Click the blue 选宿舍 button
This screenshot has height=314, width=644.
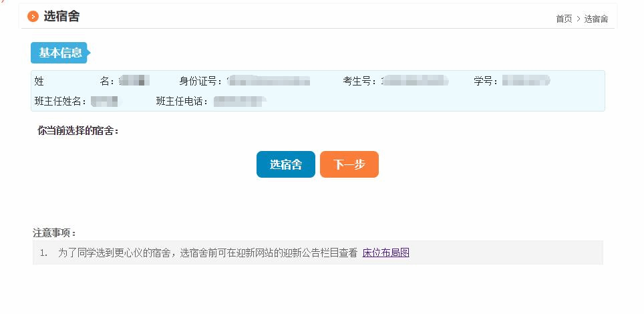[x=286, y=164]
